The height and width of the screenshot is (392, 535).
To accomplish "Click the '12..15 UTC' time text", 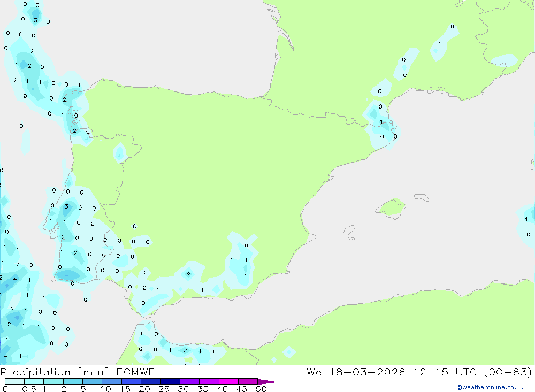I will 445,372.
